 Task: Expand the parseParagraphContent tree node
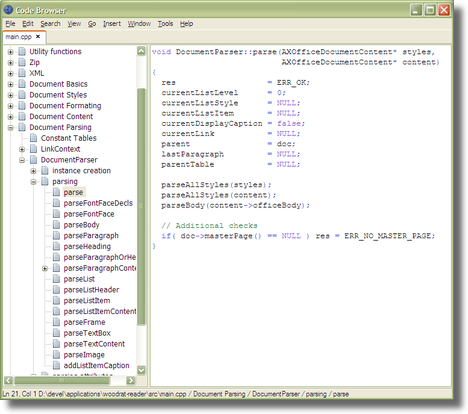(x=45, y=269)
